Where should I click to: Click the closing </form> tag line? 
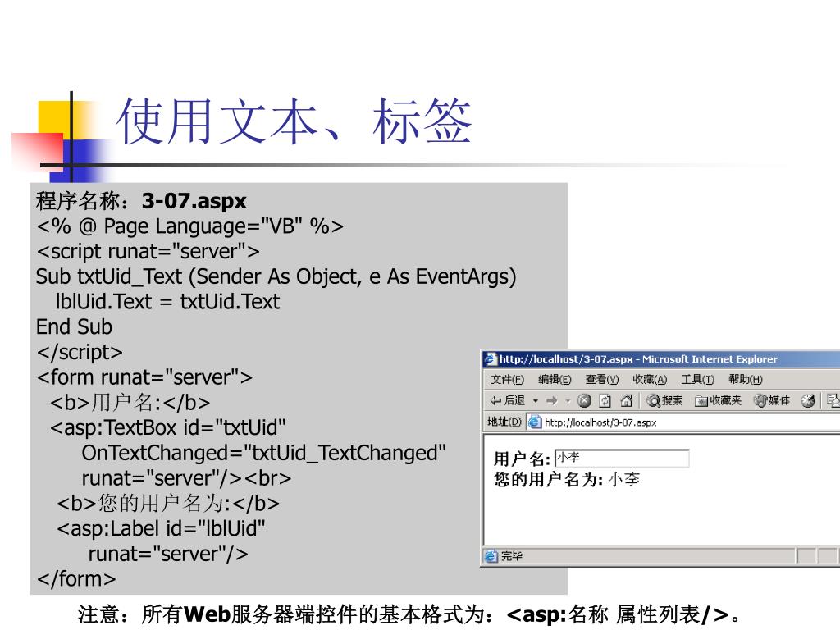76,578
